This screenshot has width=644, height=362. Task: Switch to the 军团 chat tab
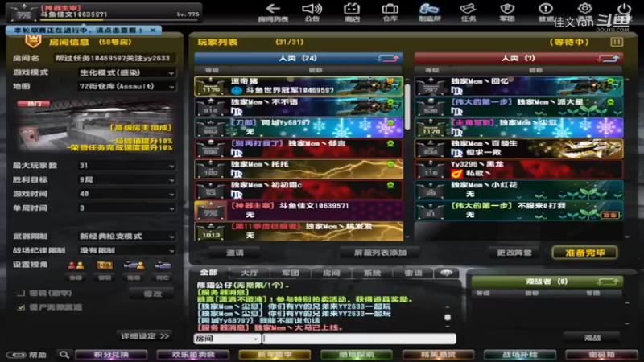(291, 273)
